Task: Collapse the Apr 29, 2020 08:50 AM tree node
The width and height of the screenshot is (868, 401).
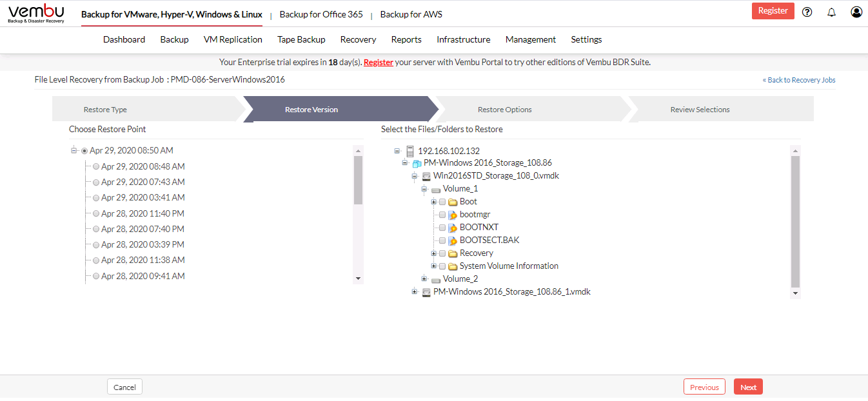Action: tap(74, 150)
